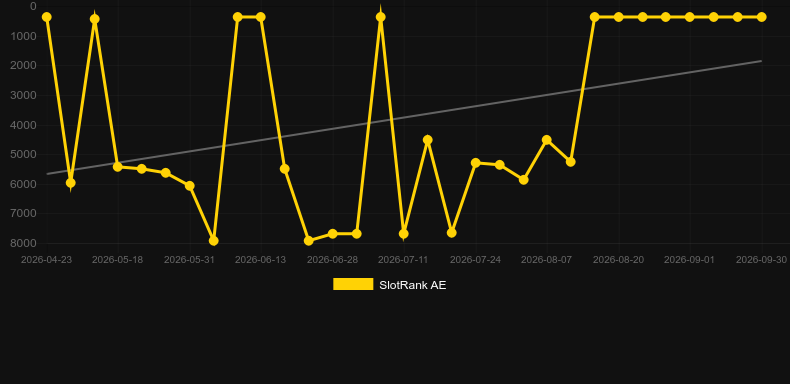Toggle the SlotRank AE legend entry
The image size is (790, 384).
pyautogui.click(x=389, y=285)
